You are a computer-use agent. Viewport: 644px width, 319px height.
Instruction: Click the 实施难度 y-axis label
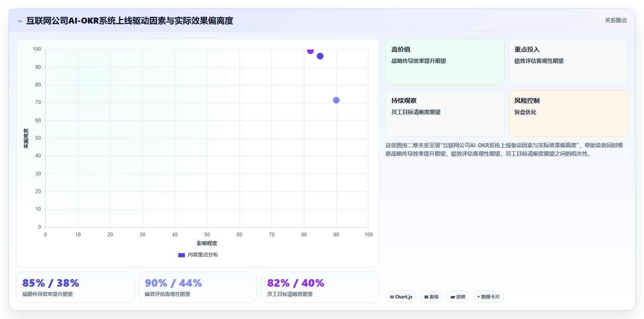point(26,138)
